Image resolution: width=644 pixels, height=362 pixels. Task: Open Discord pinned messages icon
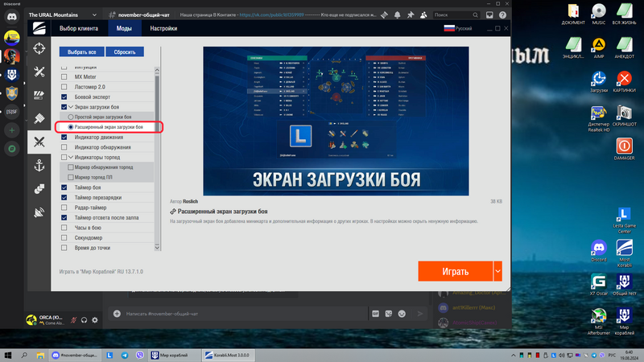point(411,14)
